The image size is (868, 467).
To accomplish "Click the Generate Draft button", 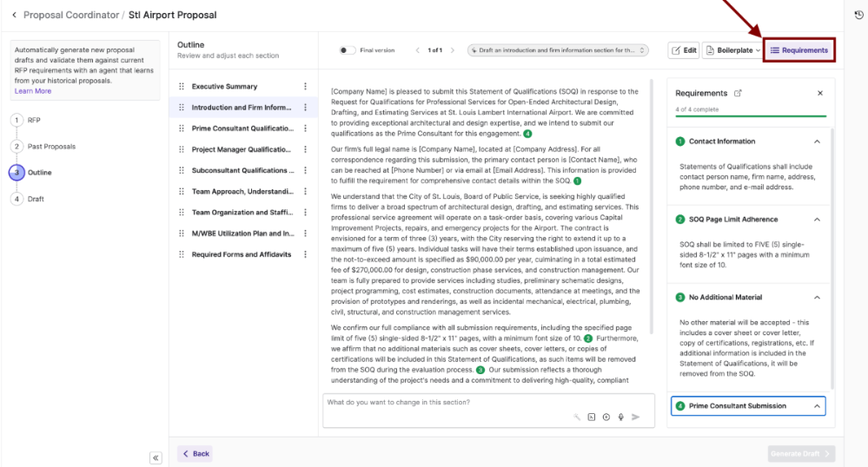I will pyautogui.click(x=801, y=454).
